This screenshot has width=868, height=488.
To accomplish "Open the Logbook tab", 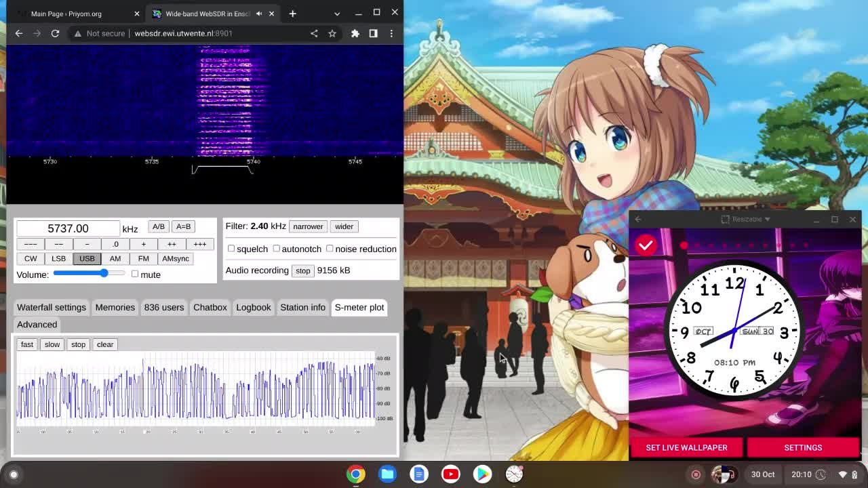I will (254, 307).
